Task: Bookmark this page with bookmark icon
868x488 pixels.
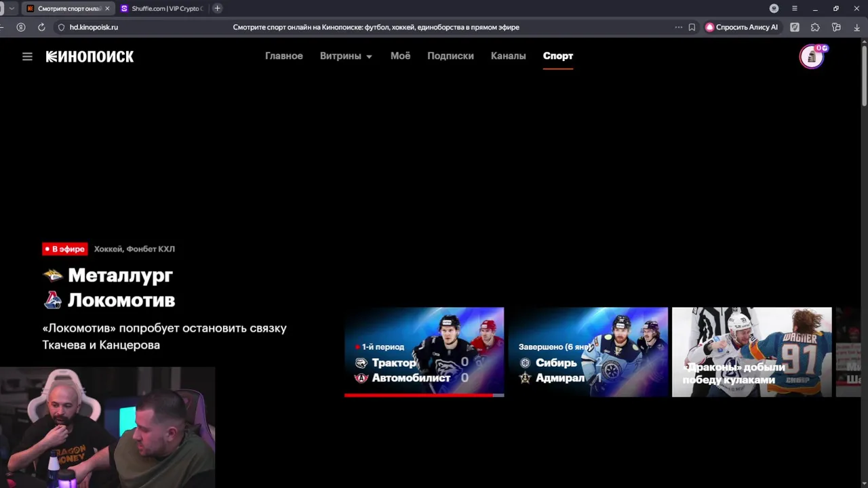Action: [x=692, y=27]
